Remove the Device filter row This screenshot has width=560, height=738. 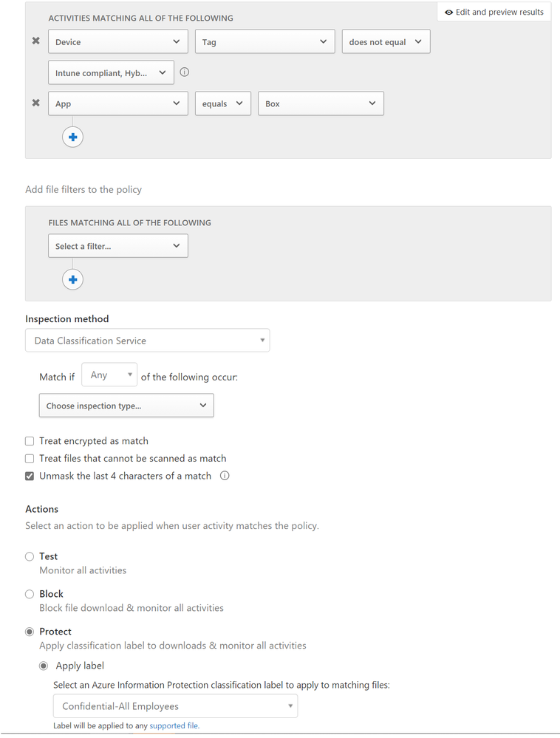[x=35, y=41]
